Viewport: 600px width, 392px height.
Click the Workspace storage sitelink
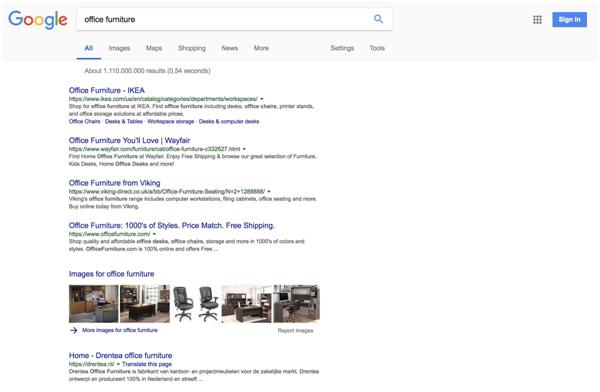[171, 121]
